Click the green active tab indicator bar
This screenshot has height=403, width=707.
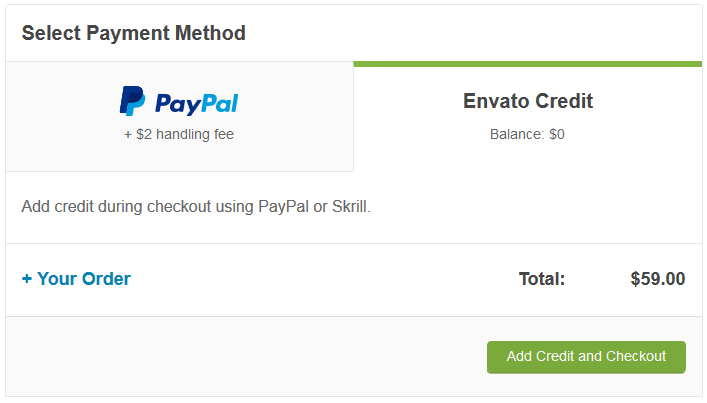[528, 64]
